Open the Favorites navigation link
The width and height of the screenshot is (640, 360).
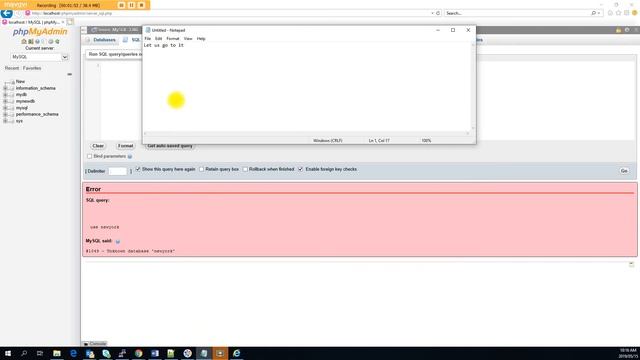click(32, 68)
